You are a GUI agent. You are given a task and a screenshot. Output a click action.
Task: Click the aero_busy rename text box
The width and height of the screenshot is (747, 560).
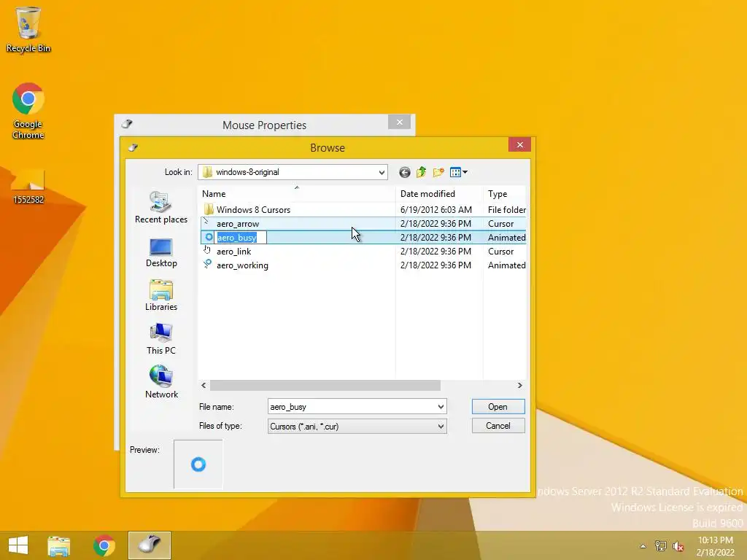240,238
